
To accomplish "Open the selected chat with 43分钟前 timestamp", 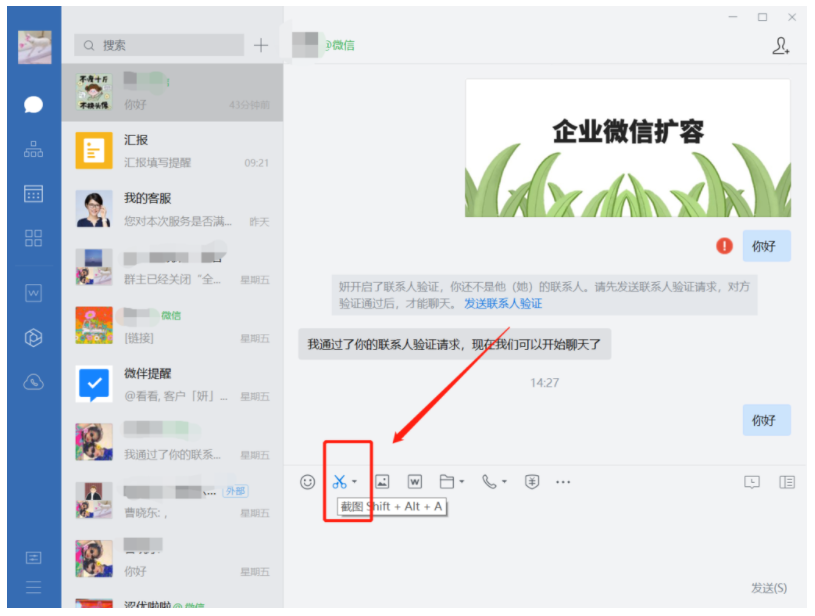I will (173, 93).
